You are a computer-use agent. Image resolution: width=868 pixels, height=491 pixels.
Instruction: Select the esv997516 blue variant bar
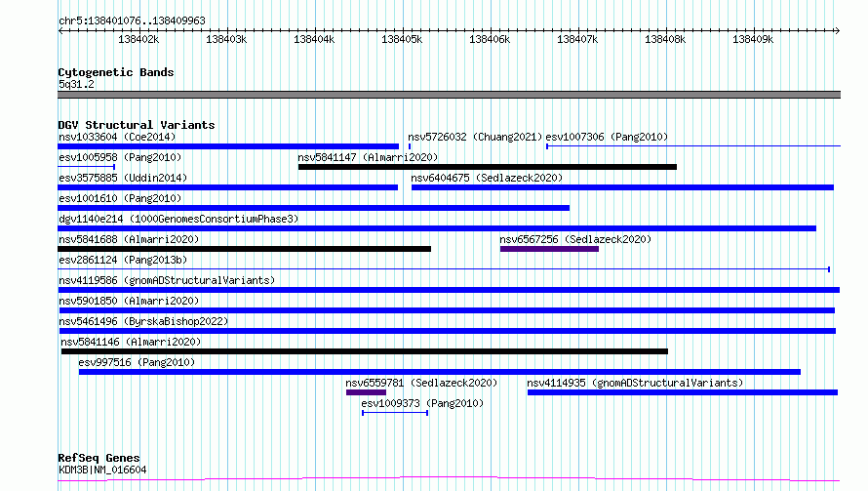point(440,372)
